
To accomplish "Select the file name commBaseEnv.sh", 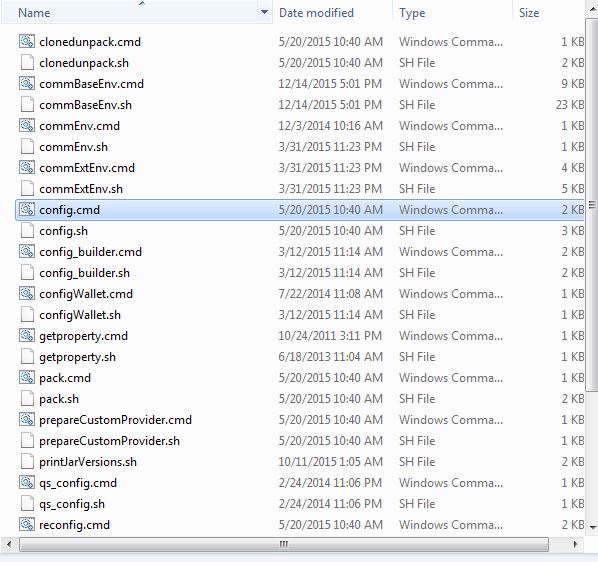I will click(x=85, y=104).
